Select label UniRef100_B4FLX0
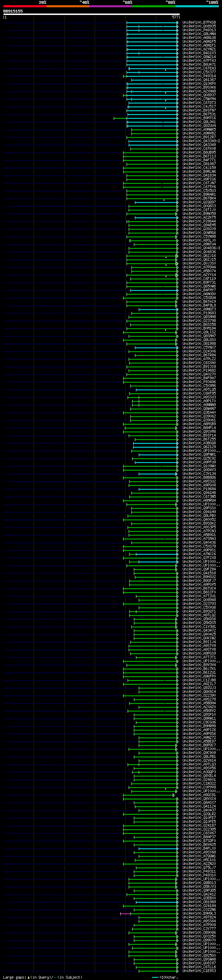This screenshot has width=222, height=980. [x=199, y=848]
